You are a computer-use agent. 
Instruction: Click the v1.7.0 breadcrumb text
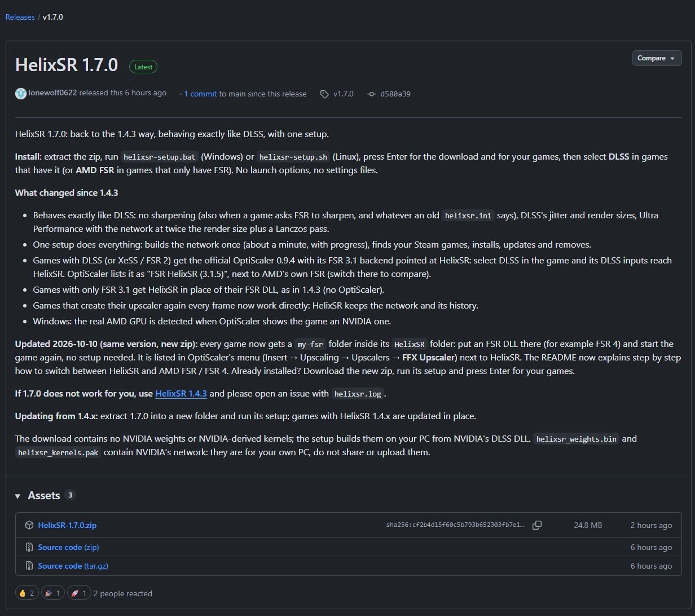click(x=53, y=17)
